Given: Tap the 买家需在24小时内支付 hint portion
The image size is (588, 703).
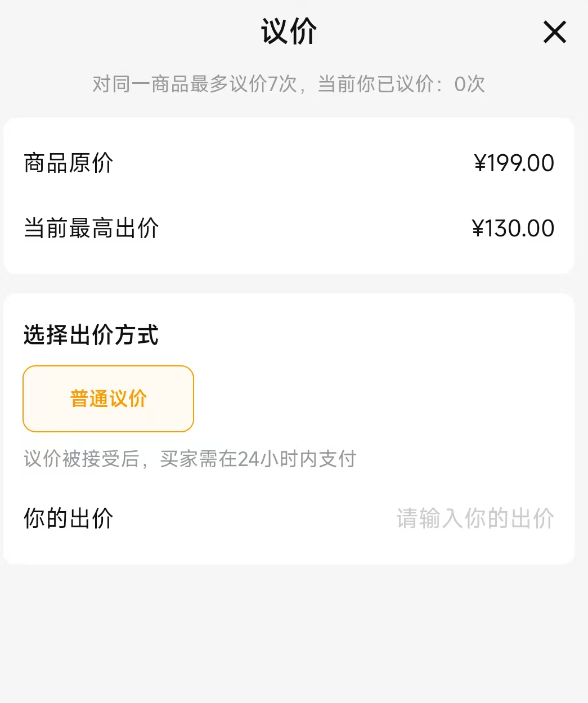Looking at the screenshot, I should click(x=258, y=459).
